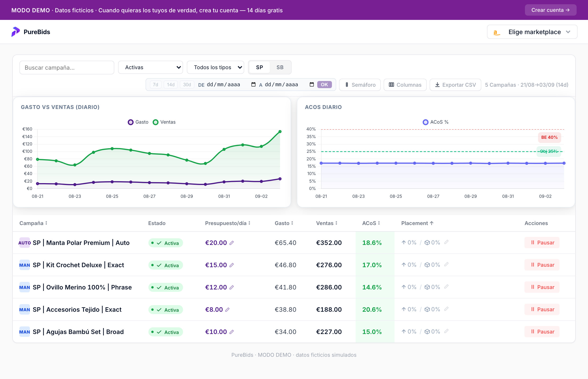
Task: Edit budget pencil for Ovillo Merino 100%
Action: pos(232,288)
